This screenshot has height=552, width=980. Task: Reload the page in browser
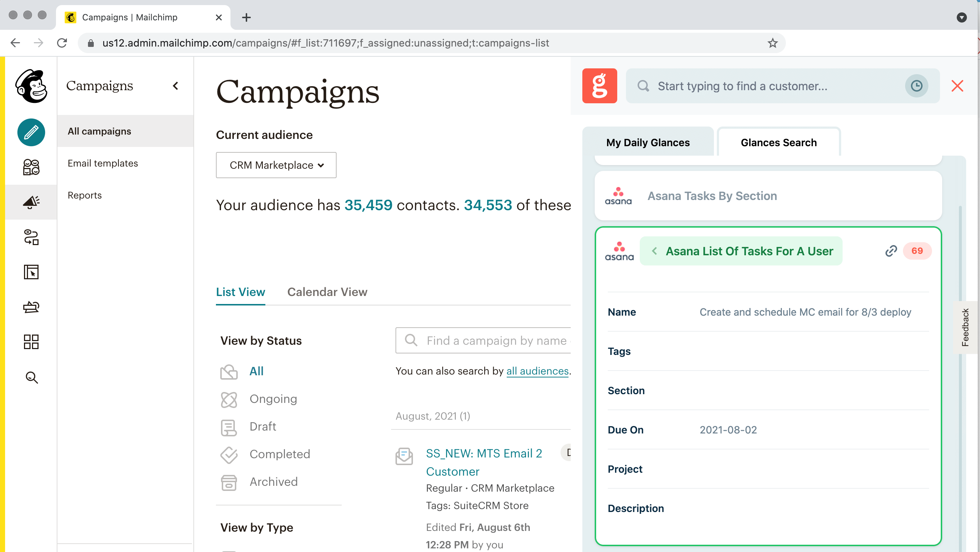tap(62, 43)
